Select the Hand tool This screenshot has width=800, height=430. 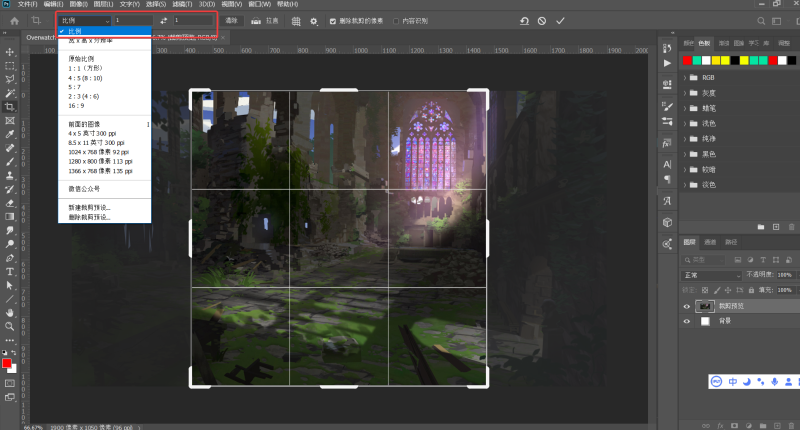(10, 313)
